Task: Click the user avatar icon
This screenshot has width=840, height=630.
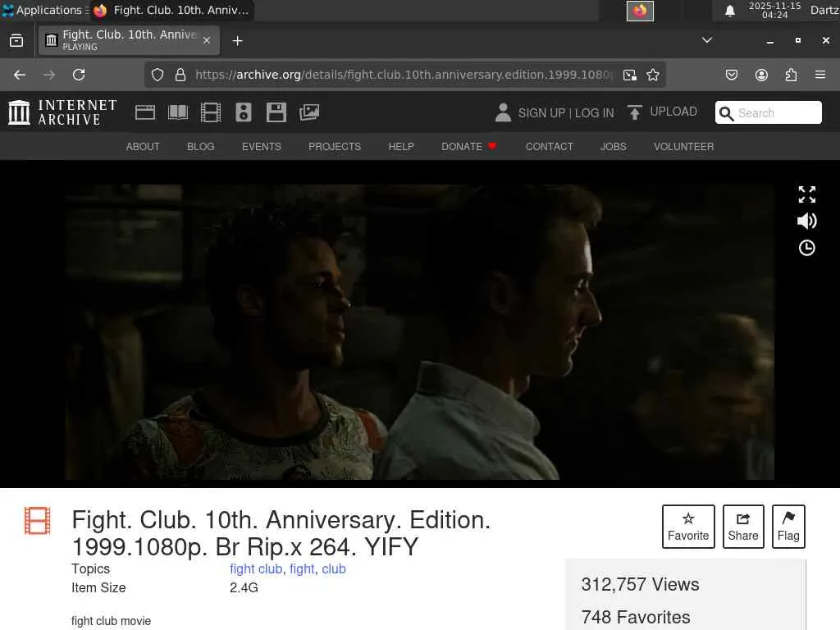Action: [x=503, y=112]
